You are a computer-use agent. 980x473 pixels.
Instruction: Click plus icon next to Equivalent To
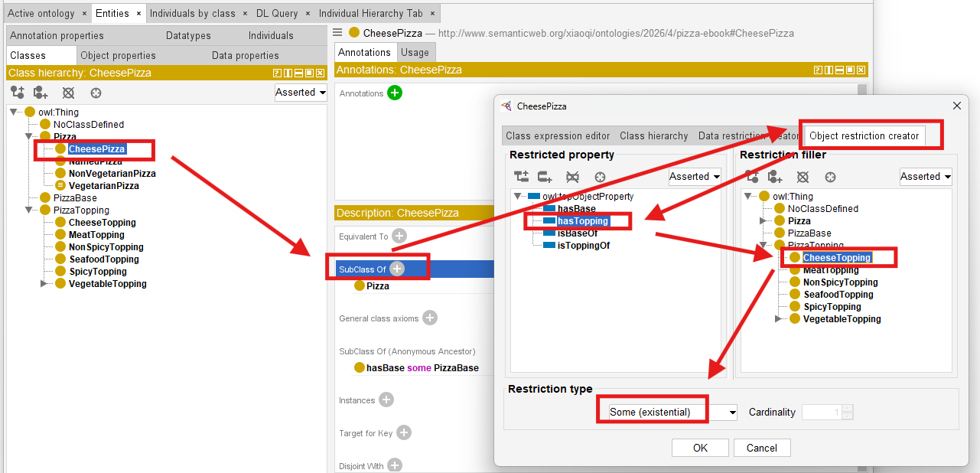tap(399, 236)
